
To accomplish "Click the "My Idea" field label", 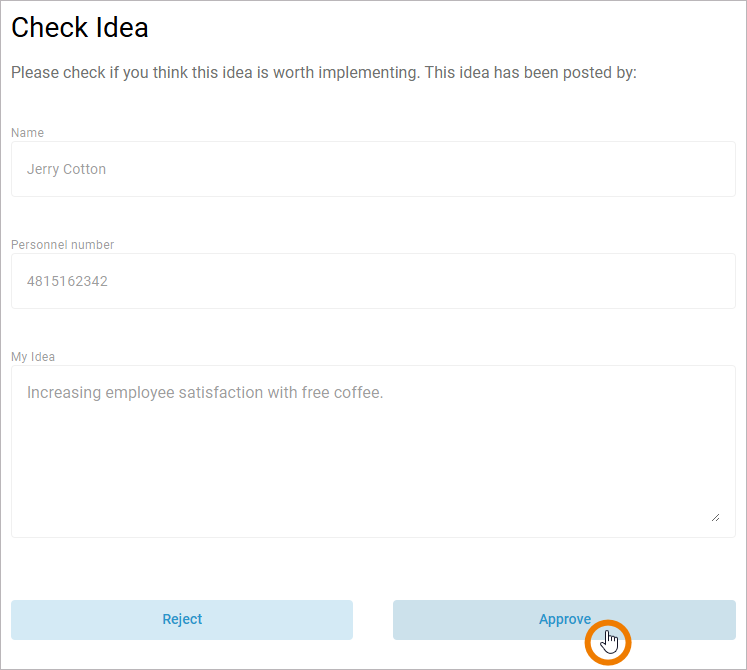I will [x=33, y=357].
